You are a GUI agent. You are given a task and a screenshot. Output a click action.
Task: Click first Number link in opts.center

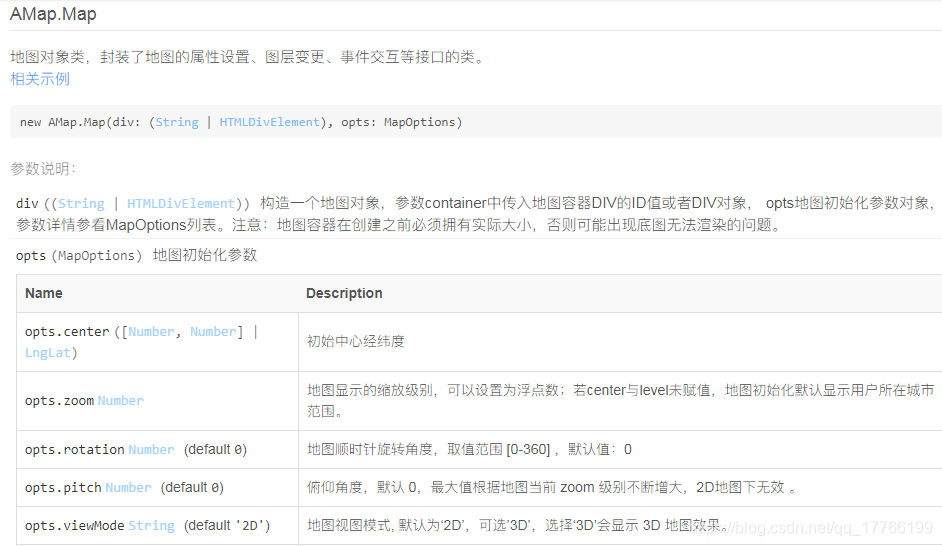tap(151, 332)
